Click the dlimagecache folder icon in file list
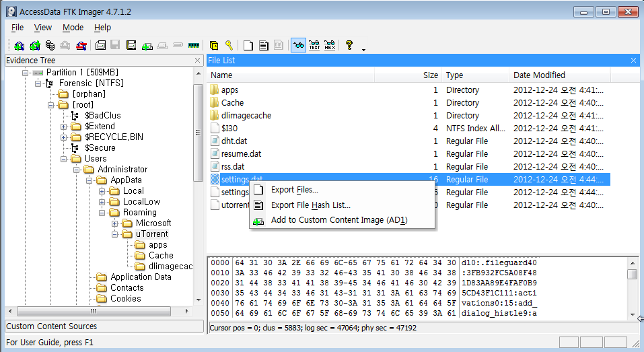The image size is (644, 352). click(215, 115)
